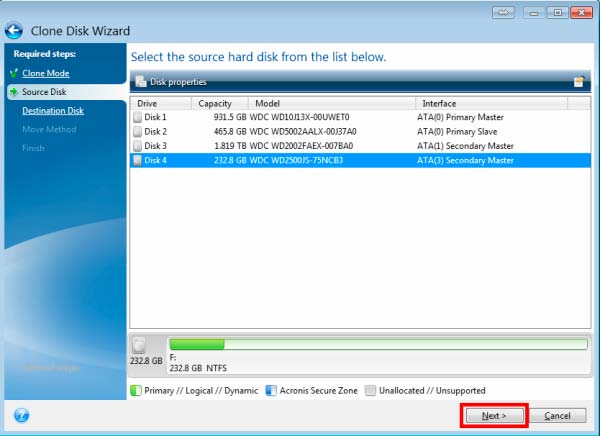Click model WDC WD2500JS-75NCB3
The image size is (600, 436).
click(x=296, y=160)
